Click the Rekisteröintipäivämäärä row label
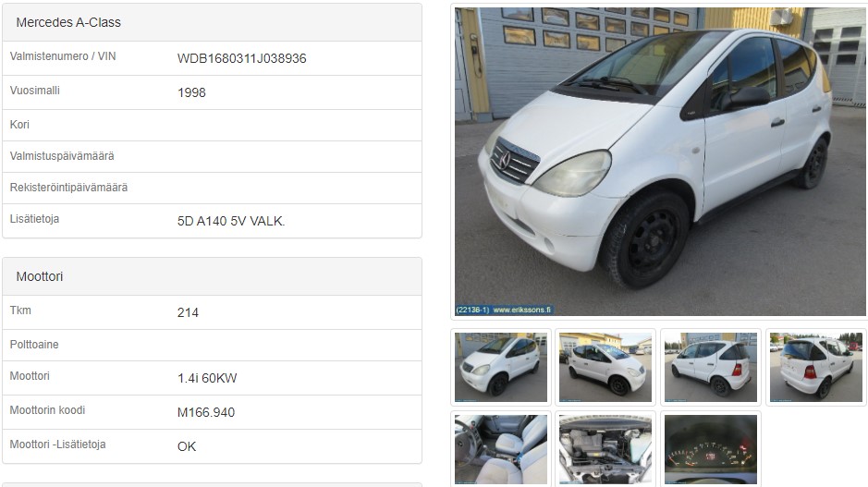868x487 pixels. point(68,188)
